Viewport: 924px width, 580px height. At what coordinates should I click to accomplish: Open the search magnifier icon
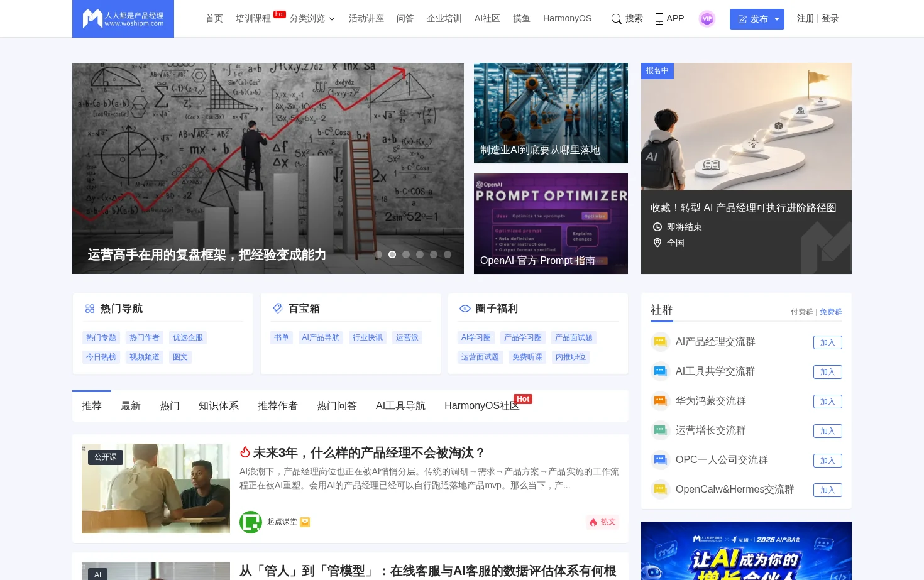(617, 19)
